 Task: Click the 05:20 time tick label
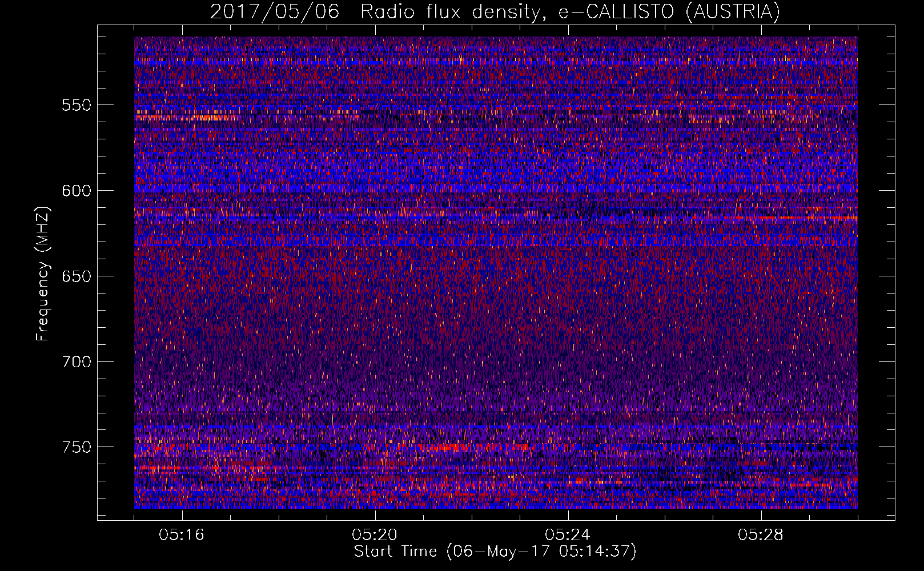375,535
